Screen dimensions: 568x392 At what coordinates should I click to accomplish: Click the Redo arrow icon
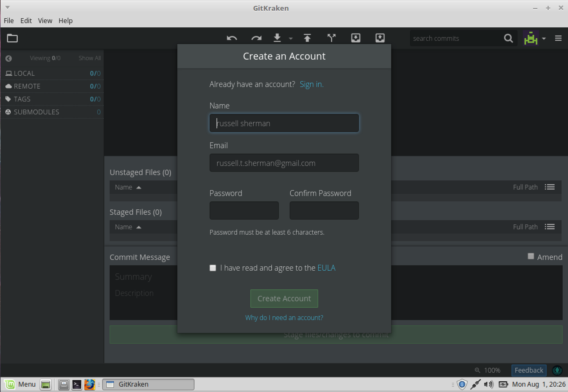(x=256, y=38)
